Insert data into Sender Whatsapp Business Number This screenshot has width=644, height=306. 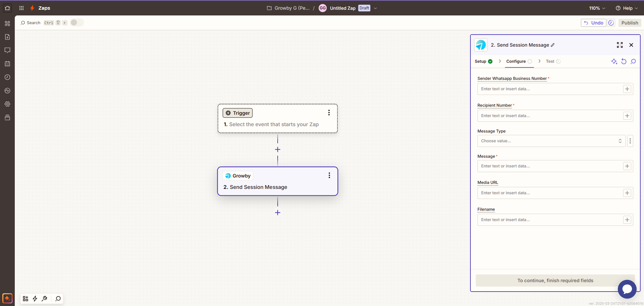click(627, 89)
